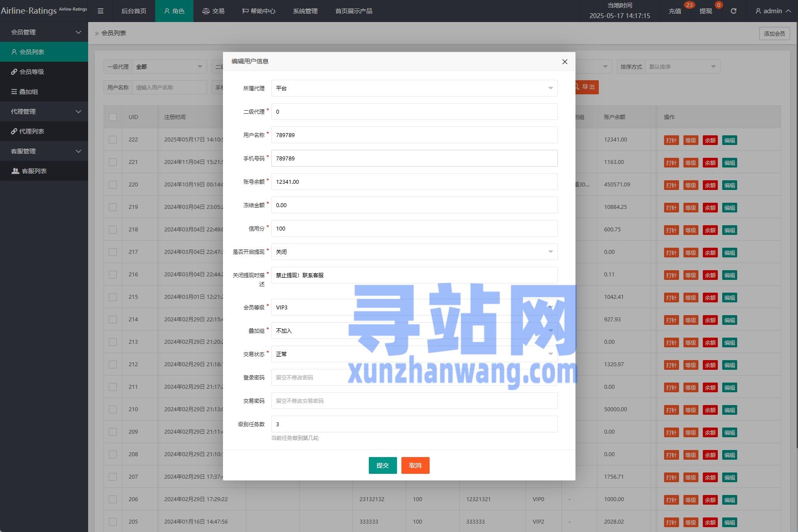Click the 用户名称 search filter input
798x532 pixels.
(170, 87)
